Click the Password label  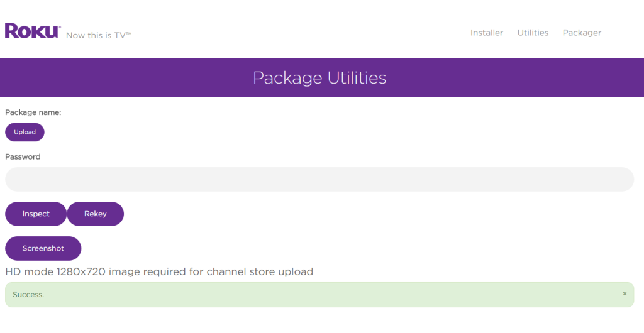23,156
